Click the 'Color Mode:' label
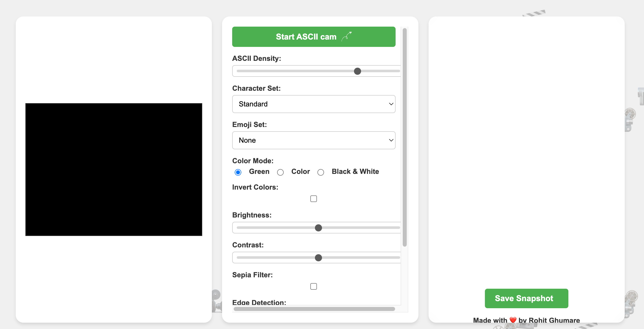This screenshot has height=329, width=644. click(x=253, y=161)
